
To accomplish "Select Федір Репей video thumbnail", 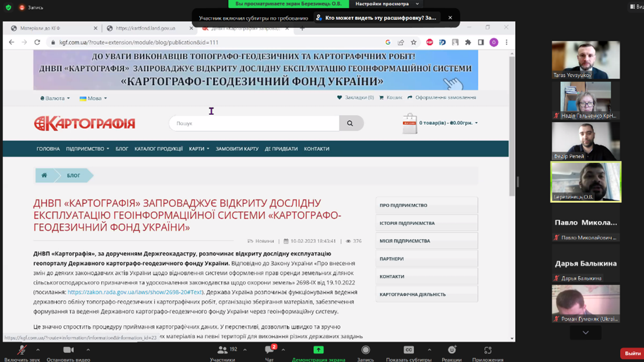I will click(586, 141).
